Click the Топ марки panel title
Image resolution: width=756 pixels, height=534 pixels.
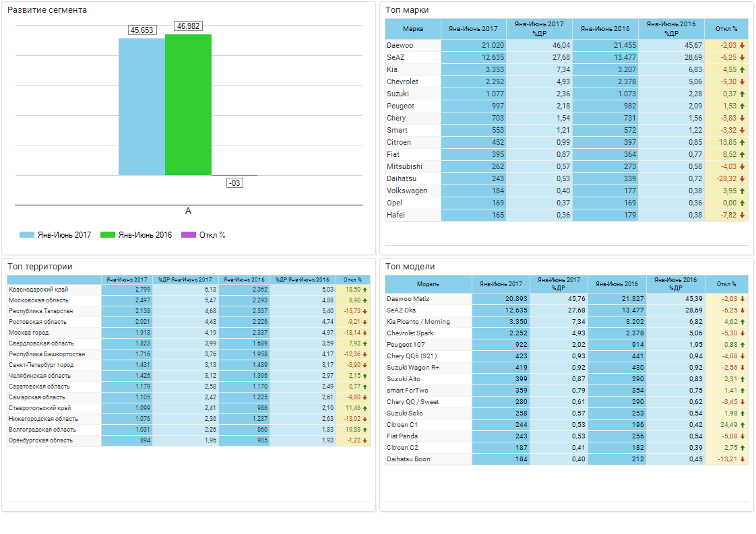(x=407, y=10)
